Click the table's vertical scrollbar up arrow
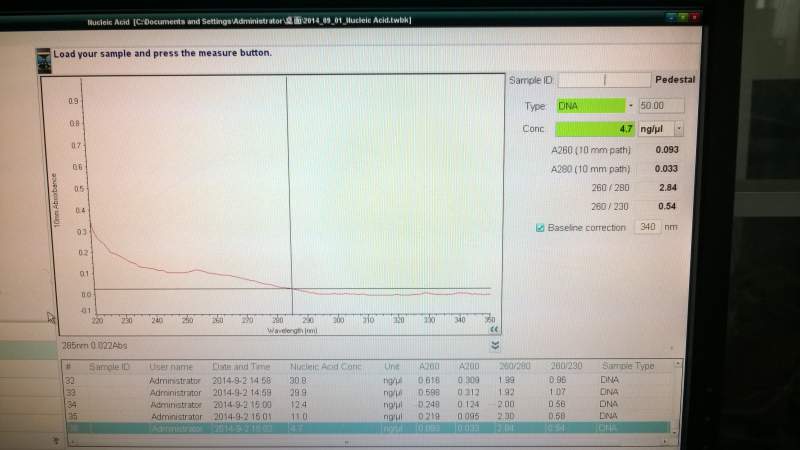 coord(677,364)
